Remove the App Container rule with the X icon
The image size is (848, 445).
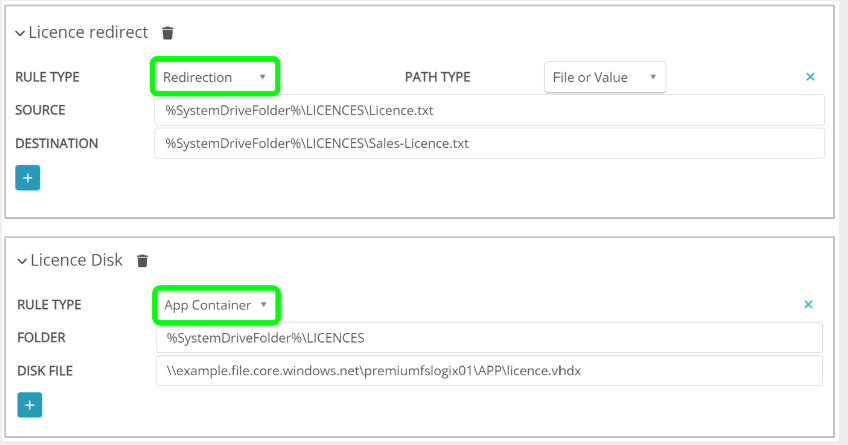[x=809, y=305]
